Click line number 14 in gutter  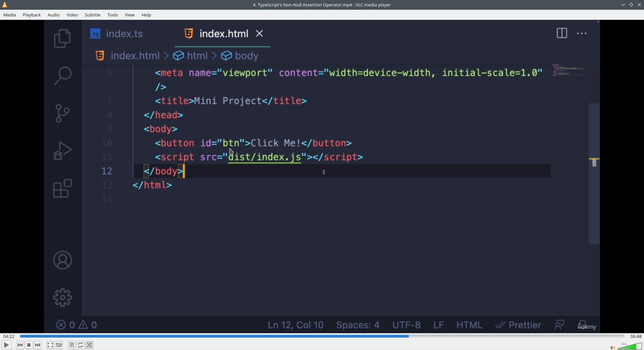pos(107,200)
